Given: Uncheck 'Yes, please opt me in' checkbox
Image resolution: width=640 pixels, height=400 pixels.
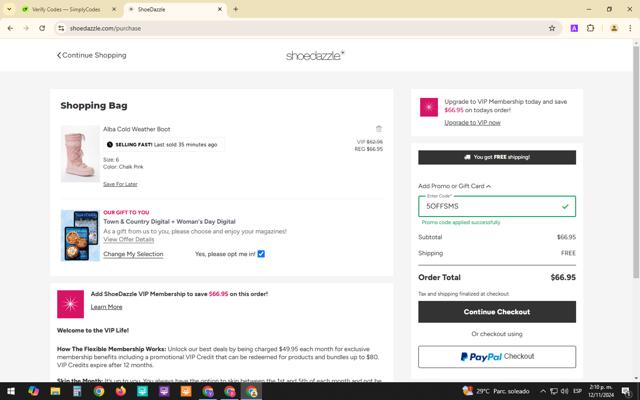Looking at the screenshot, I should coord(261,254).
